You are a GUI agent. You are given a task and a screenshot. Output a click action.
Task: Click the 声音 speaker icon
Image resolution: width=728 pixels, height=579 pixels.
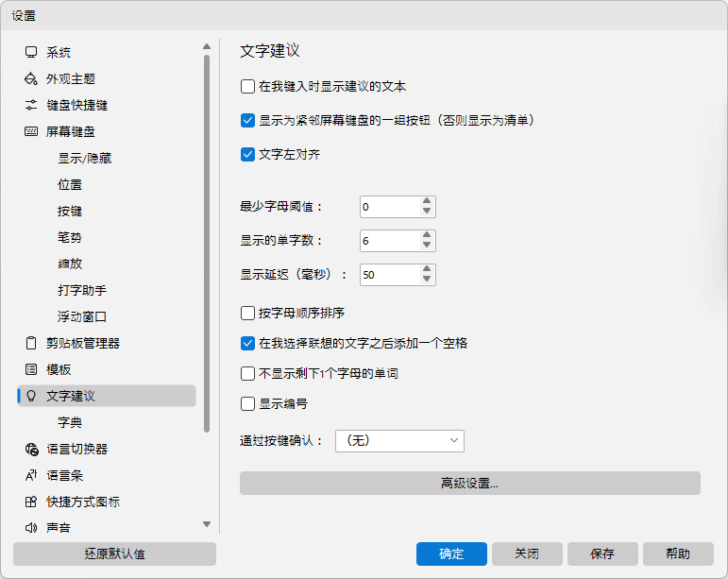point(31,528)
